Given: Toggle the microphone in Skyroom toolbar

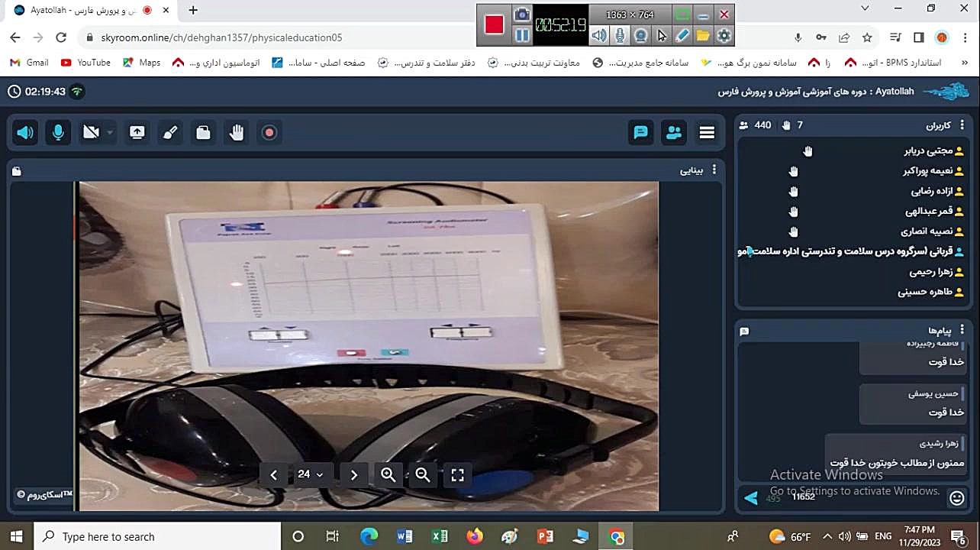Looking at the screenshot, I should 58,132.
